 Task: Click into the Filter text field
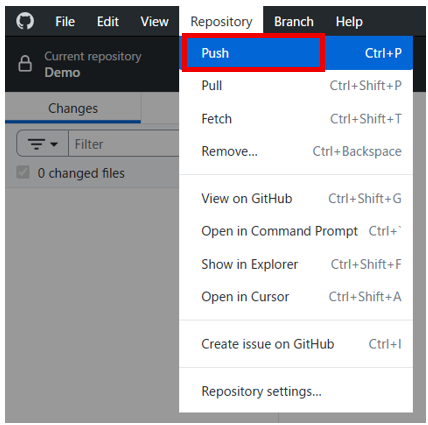124,144
